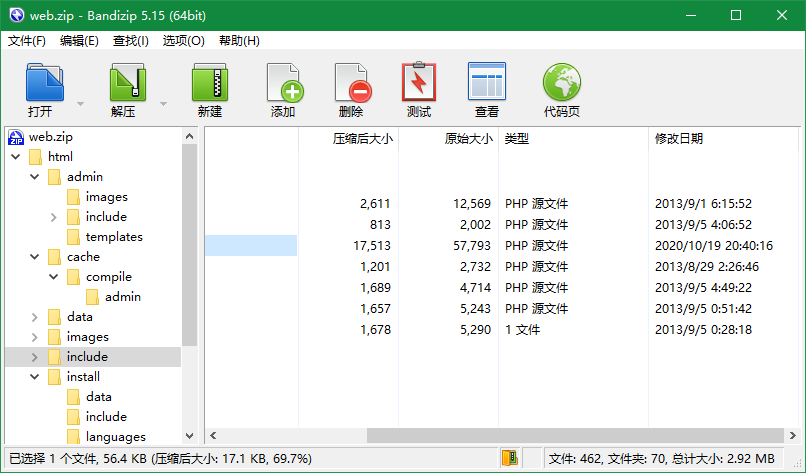Expand the include node under html's admin
Image resolution: width=806 pixels, height=473 pixels.
[53, 217]
